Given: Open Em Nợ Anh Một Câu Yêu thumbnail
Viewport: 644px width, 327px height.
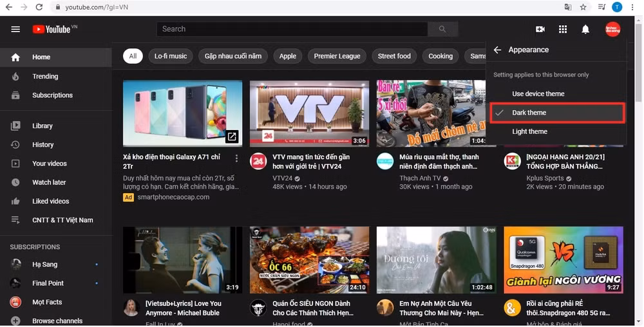Looking at the screenshot, I should [x=436, y=260].
